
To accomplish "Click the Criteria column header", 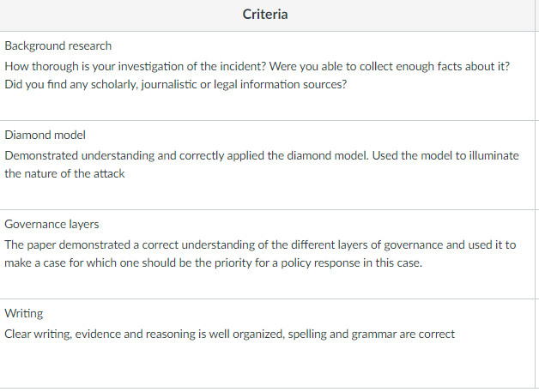I will tap(265, 15).
